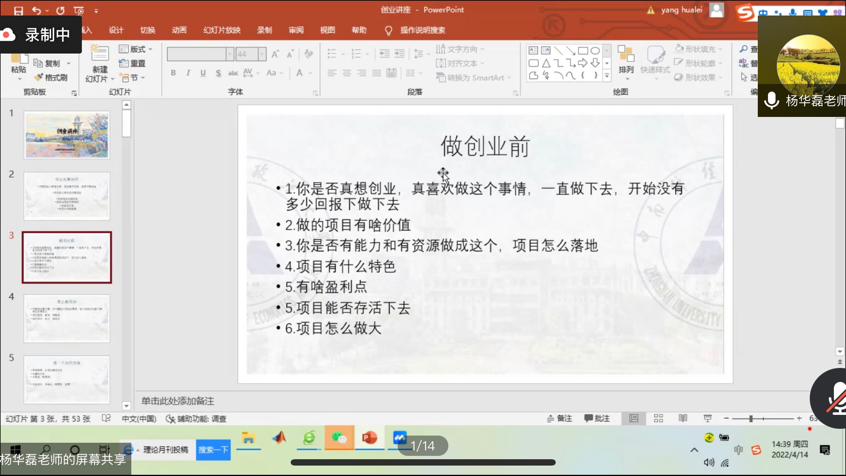
Task: Open the font name dropdown
Action: pyautogui.click(x=229, y=55)
